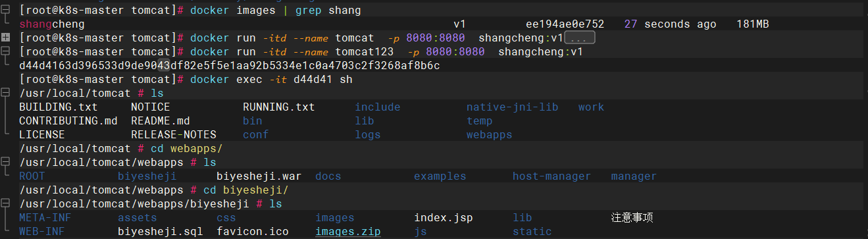Expand the folded docker run tomcat block

5,38
